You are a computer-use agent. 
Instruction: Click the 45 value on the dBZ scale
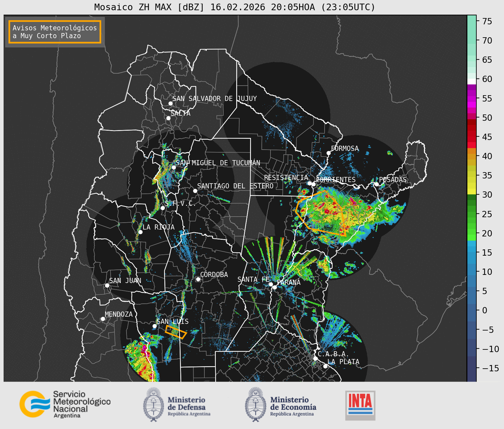(x=487, y=137)
